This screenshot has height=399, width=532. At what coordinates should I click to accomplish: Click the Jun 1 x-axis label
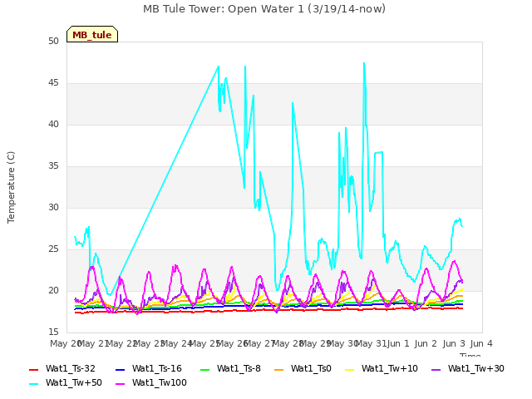[x=398, y=343]
